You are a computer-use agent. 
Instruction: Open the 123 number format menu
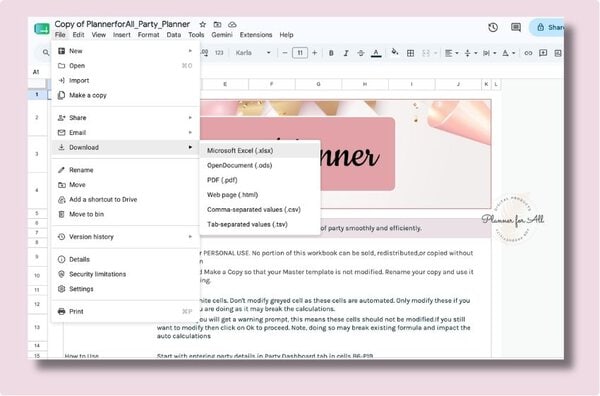tap(219, 53)
